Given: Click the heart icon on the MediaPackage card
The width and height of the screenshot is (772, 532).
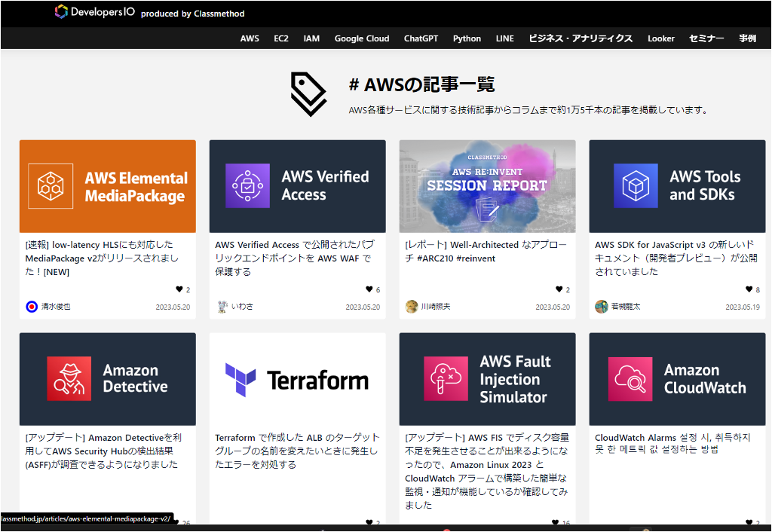Looking at the screenshot, I should coord(179,289).
